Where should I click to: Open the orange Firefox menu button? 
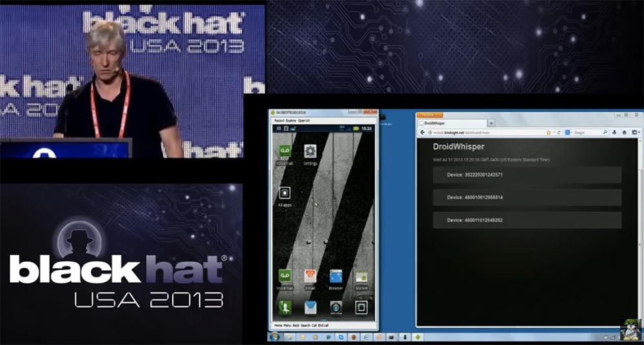coord(430,115)
